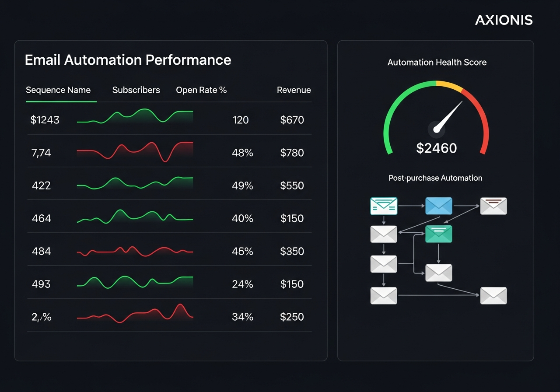The width and height of the screenshot is (560, 392).
Task: Click the teal outlined envelope starting the automation flow
Action: point(384,206)
